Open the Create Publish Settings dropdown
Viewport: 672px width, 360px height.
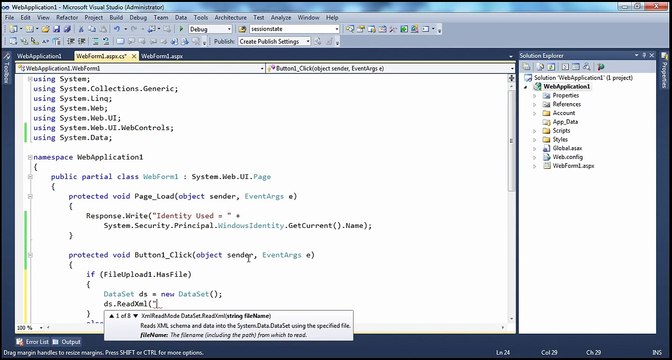308,42
